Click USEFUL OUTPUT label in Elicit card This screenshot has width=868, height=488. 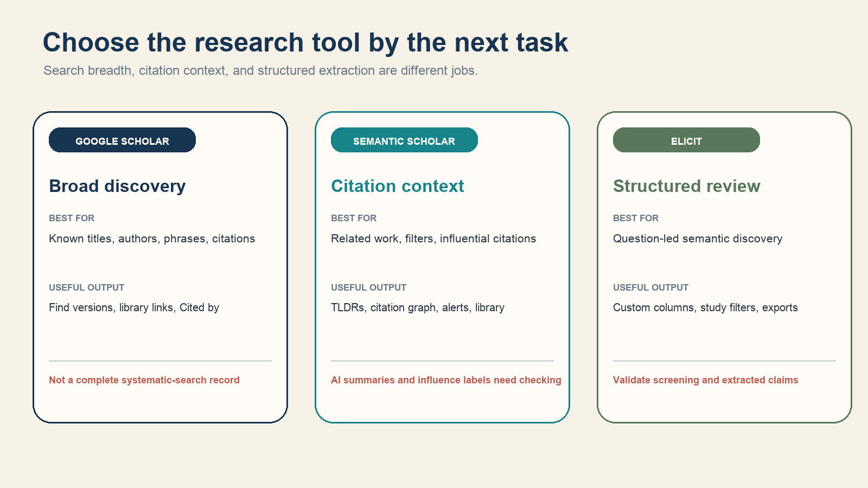[x=651, y=287]
